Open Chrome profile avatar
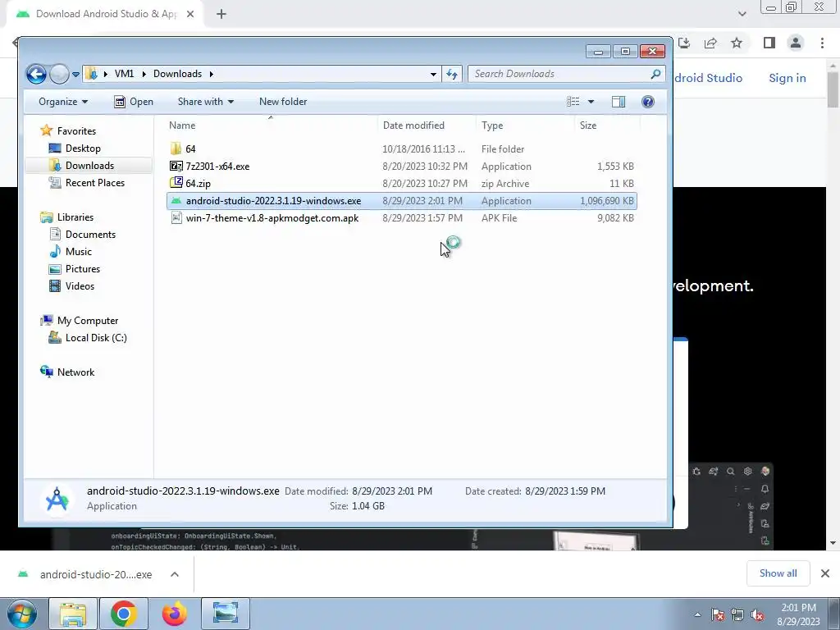The height and width of the screenshot is (630, 840). click(796, 43)
